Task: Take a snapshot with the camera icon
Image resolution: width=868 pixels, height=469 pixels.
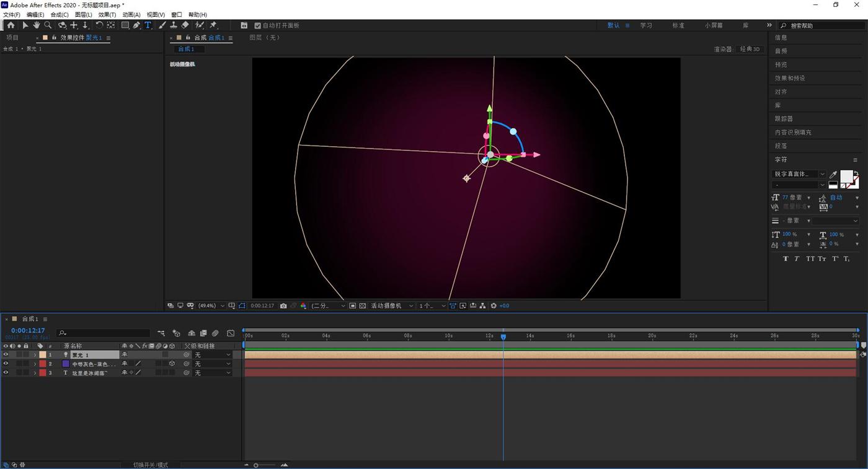Action: (283, 306)
